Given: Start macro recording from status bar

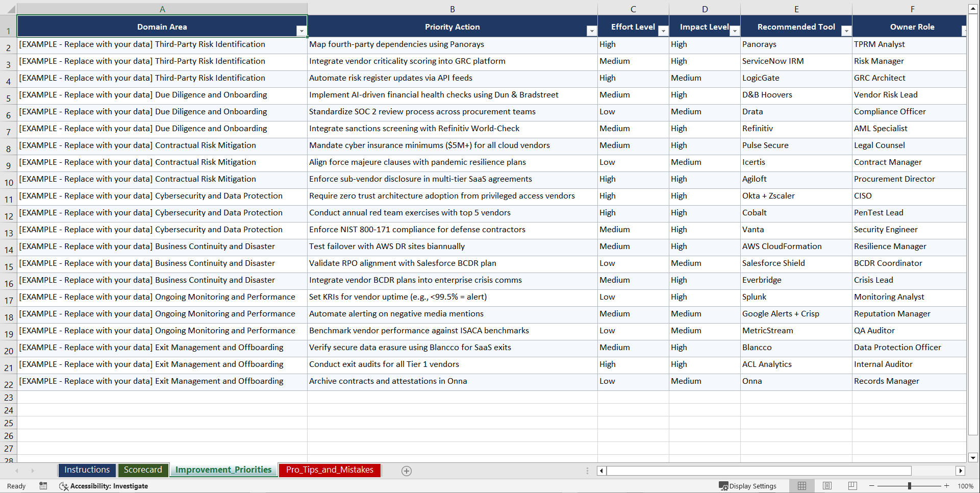Looking at the screenshot, I should click(x=43, y=486).
